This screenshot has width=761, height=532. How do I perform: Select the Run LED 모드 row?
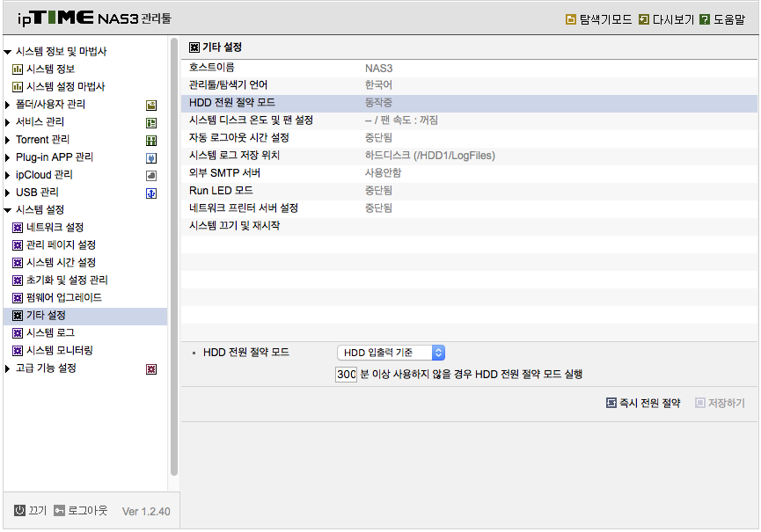[469, 191]
